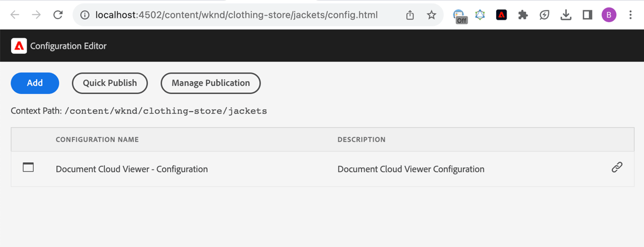Click the blue Add button

coord(35,83)
